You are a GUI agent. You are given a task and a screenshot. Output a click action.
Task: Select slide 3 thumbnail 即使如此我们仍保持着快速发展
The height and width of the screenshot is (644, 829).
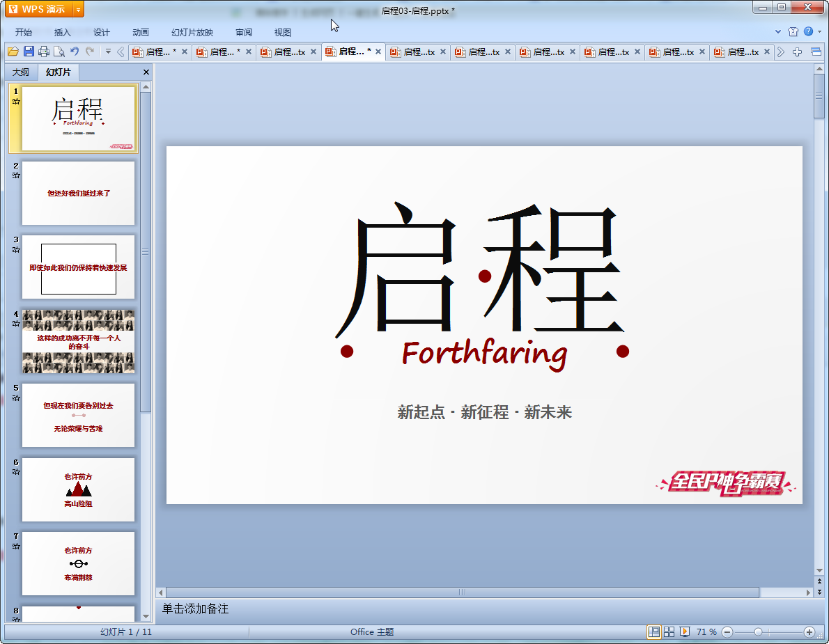(78, 267)
